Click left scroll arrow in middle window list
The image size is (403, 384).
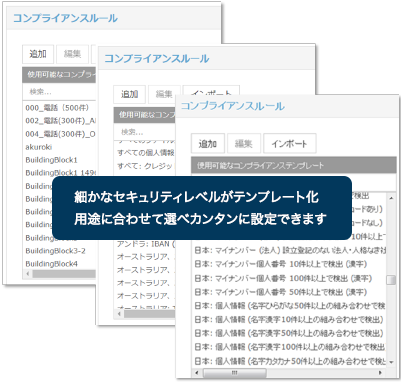click(119, 314)
